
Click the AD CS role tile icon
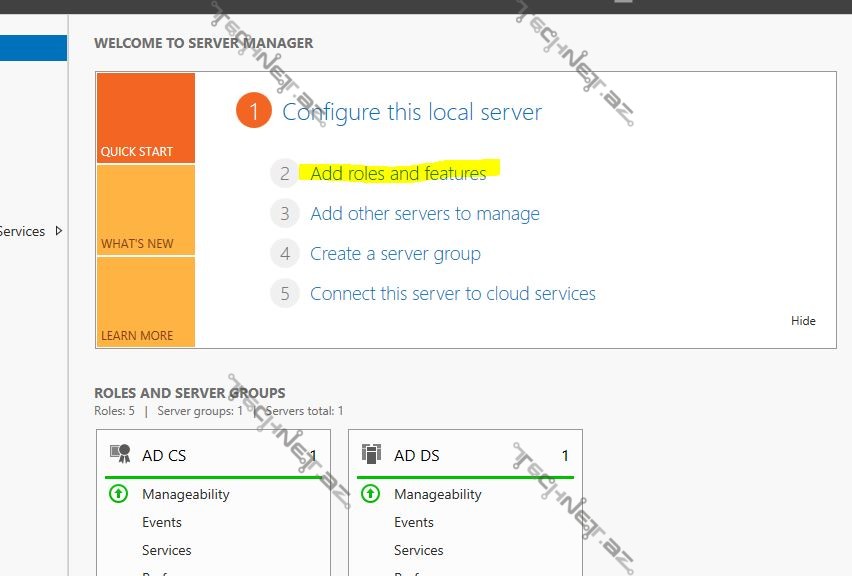[x=120, y=455]
